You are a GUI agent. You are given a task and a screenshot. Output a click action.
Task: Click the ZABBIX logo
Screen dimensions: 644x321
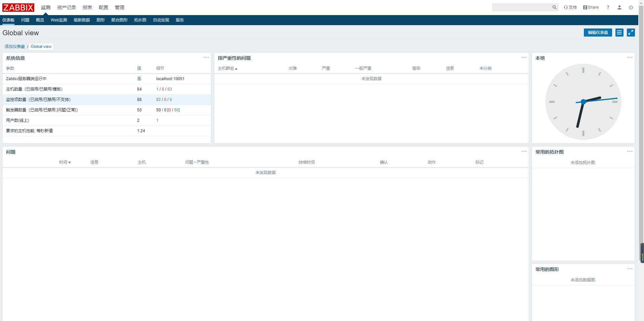click(x=18, y=7)
